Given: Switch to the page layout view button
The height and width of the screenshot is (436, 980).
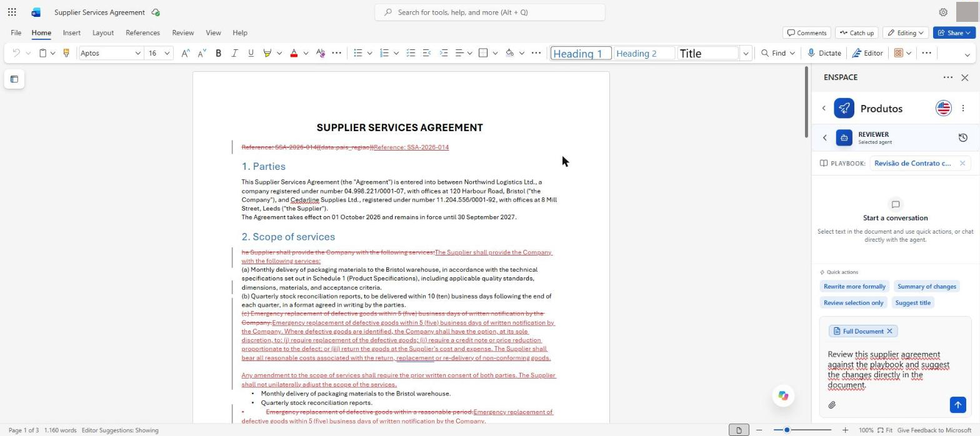Looking at the screenshot, I should (739, 430).
